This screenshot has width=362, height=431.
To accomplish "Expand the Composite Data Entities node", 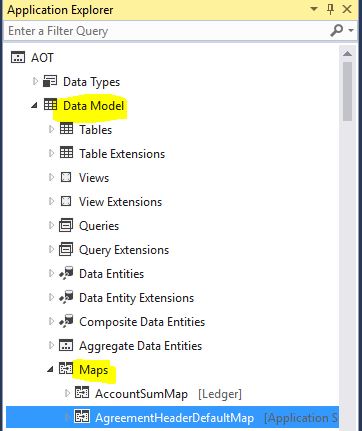I will pos(51,321).
